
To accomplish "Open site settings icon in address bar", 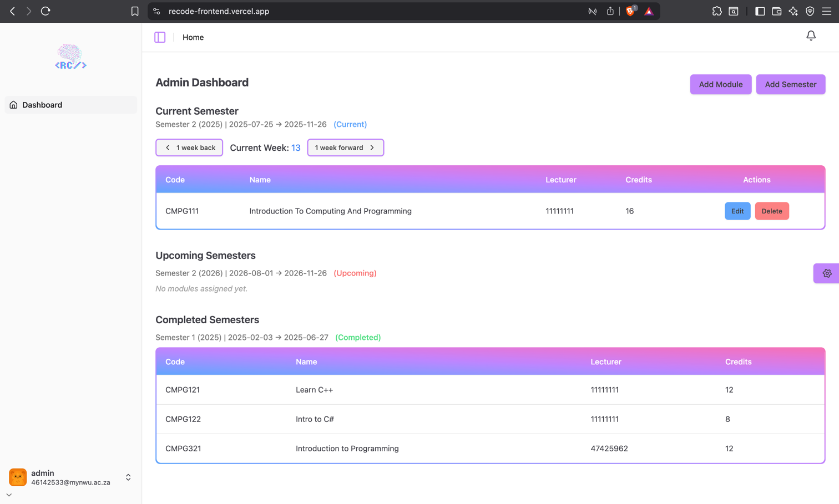I will tap(156, 11).
